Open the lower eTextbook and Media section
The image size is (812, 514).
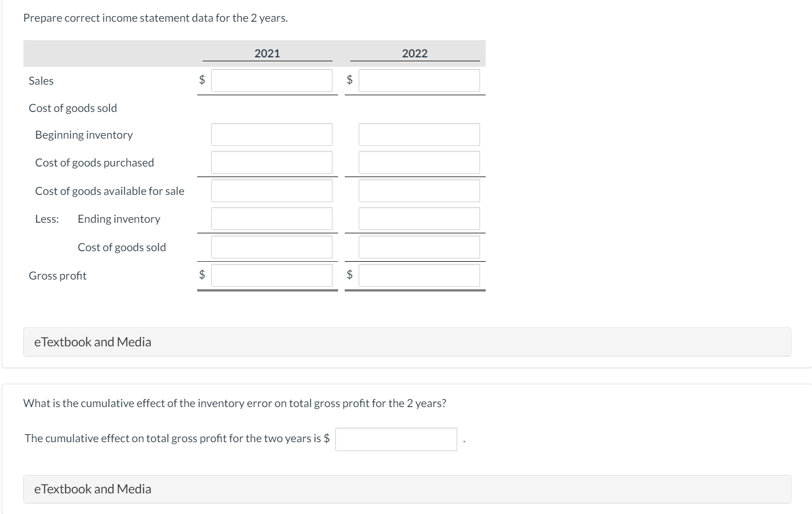point(92,488)
